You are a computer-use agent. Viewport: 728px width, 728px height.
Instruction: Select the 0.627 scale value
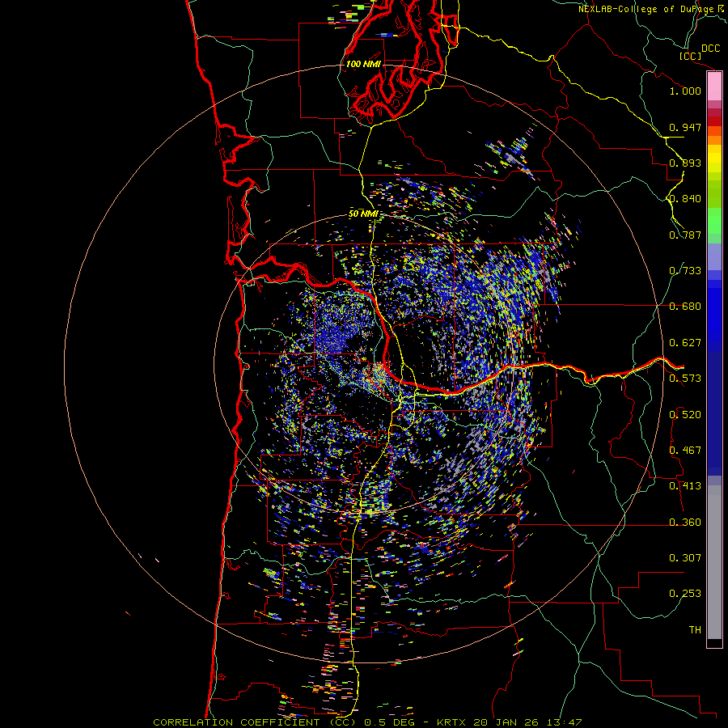pos(685,343)
